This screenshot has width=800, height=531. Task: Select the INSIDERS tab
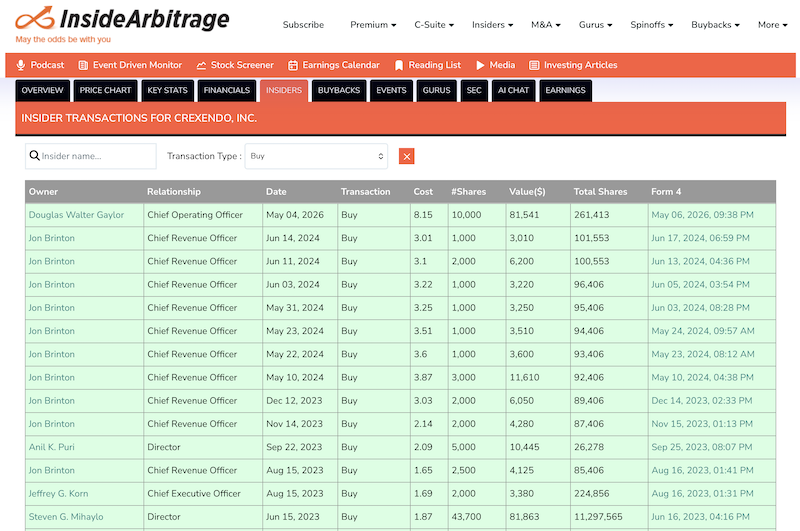[x=284, y=90]
